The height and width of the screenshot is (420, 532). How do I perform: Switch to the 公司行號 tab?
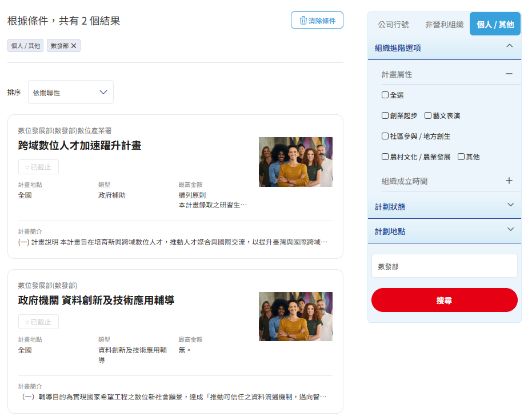393,25
